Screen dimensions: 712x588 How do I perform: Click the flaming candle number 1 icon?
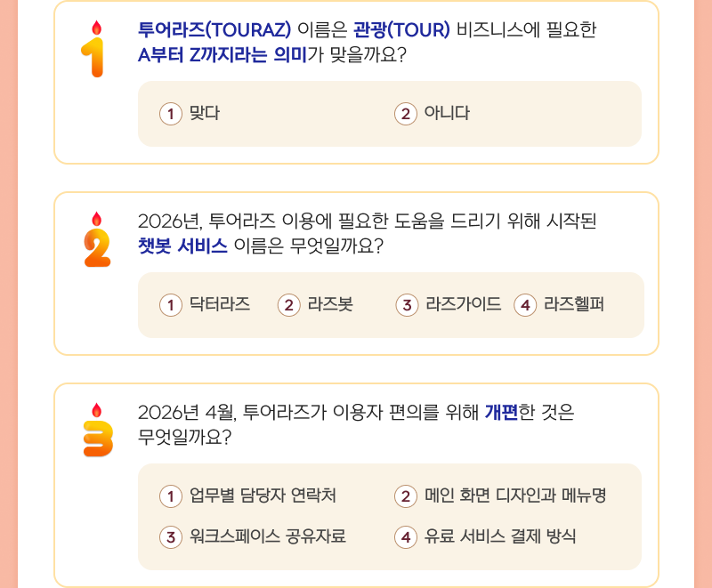pos(93,49)
